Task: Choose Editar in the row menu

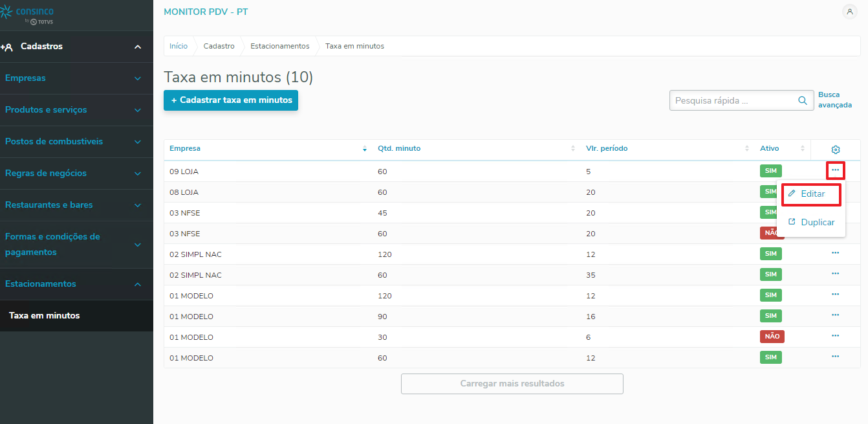Action: coord(811,194)
